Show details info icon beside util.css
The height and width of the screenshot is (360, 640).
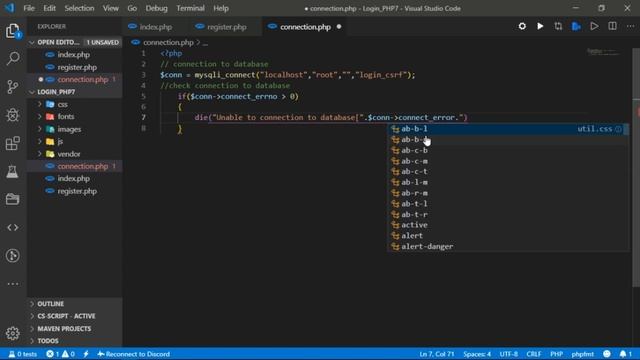618,129
